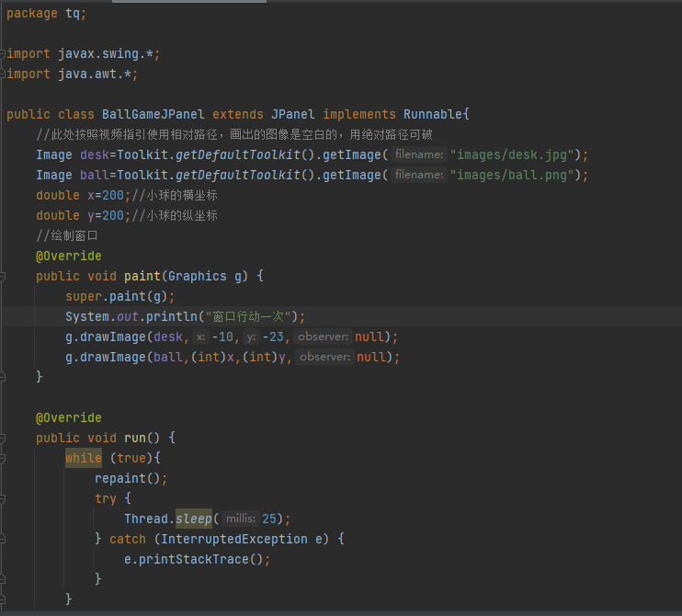Viewport: 682px width, 616px height.
Task: Click the BallGameJPanel class name
Action: (x=153, y=114)
